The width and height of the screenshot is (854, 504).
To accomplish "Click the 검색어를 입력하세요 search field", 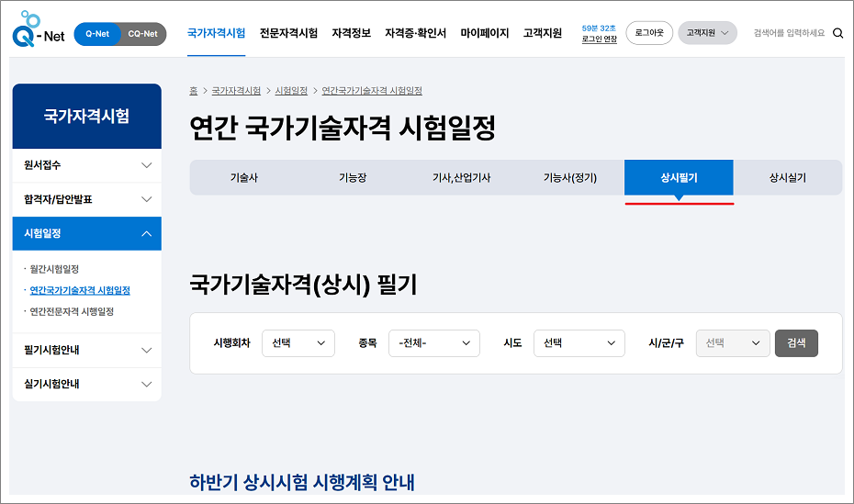I will coord(789,33).
